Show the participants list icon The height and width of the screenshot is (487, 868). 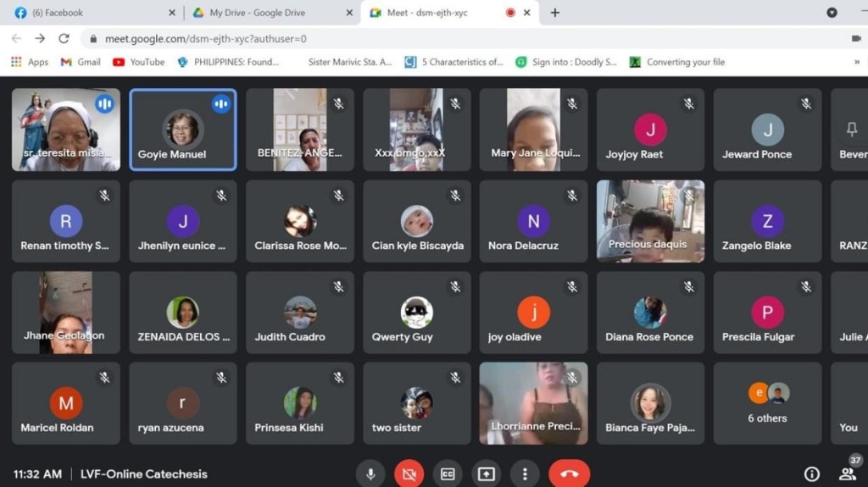click(847, 474)
